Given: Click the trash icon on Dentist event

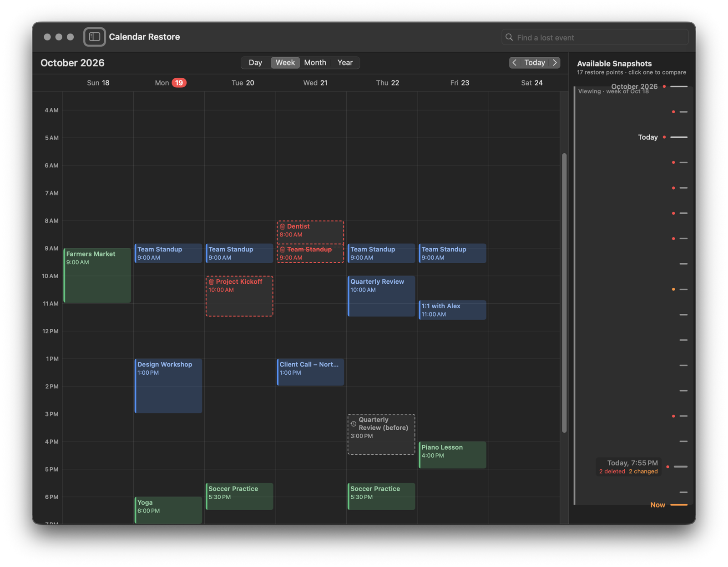Looking at the screenshot, I should pos(283,226).
